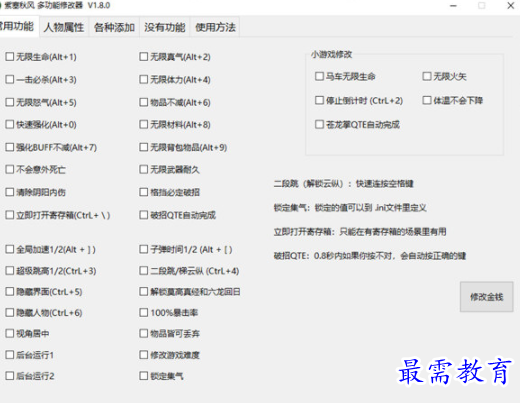The image size is (520, 403).
Task: Check 隐藏人物 (Ctrl+6) option
Action: tap(10, 313)
